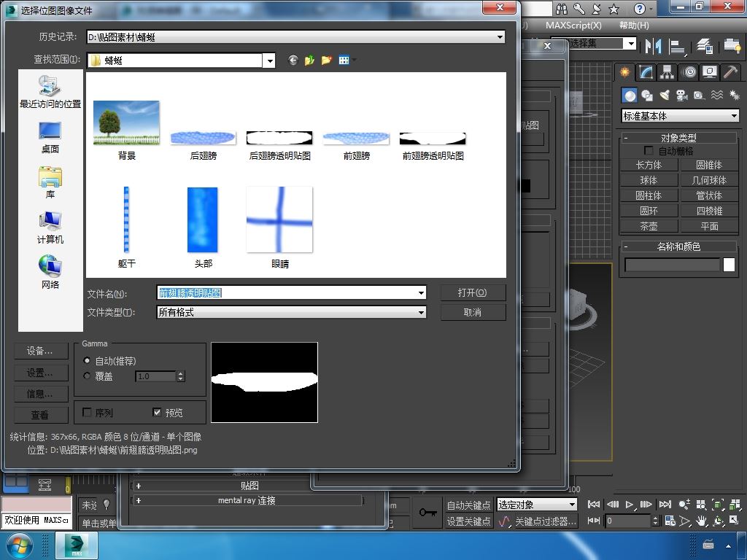Viewport: 747px width, 560px height.
Task: Select the Systems gears icon
Action: 734,96
